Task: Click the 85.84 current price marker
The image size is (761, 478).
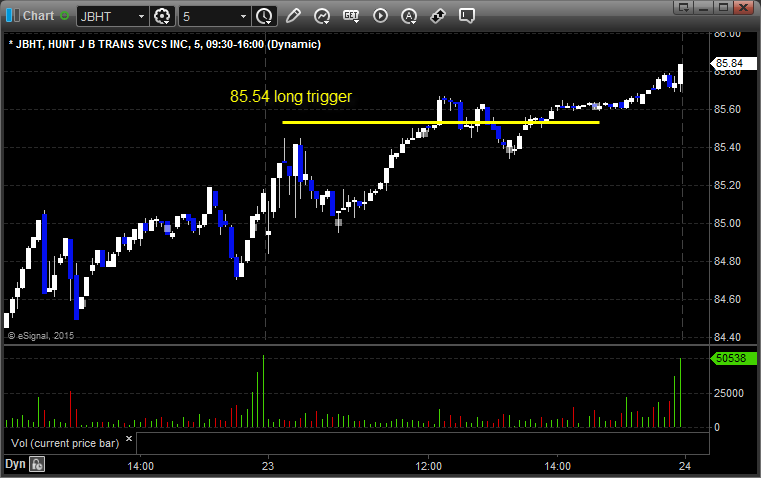Action: [x=733, y=63]
